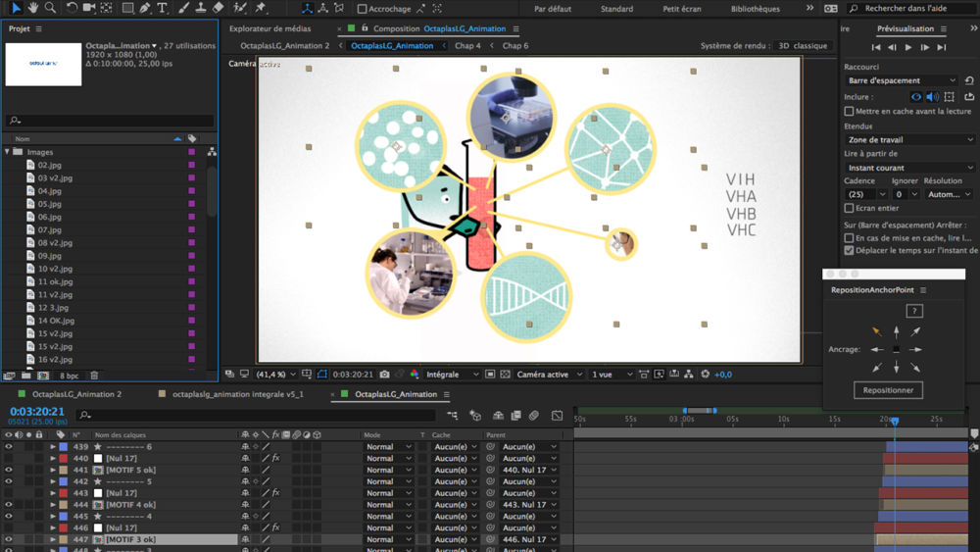Viewport: 980px width, 552px height.
Task: Check En cas de mise en cache option
Action: (x=849, y=237)
